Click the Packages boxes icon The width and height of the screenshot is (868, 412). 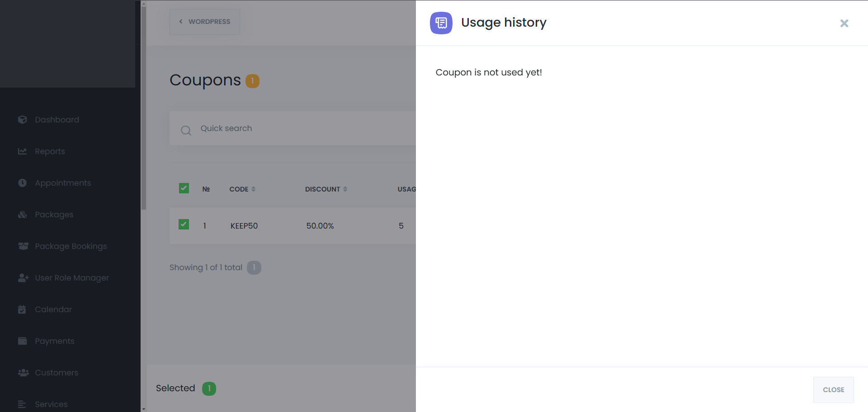click(x=22, y=215)
